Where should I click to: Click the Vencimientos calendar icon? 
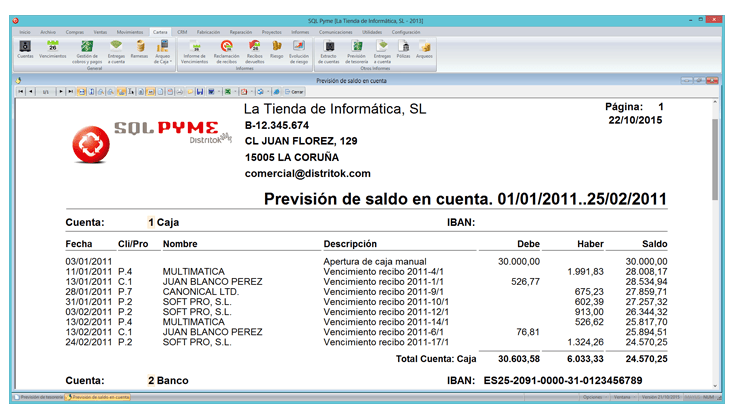click(52, 49)
